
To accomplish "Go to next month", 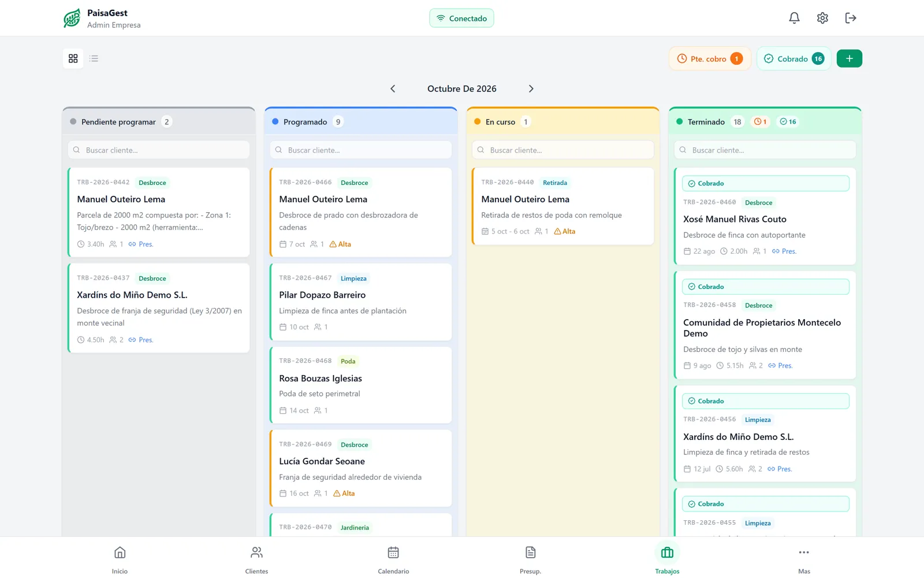I will [531, 88].
